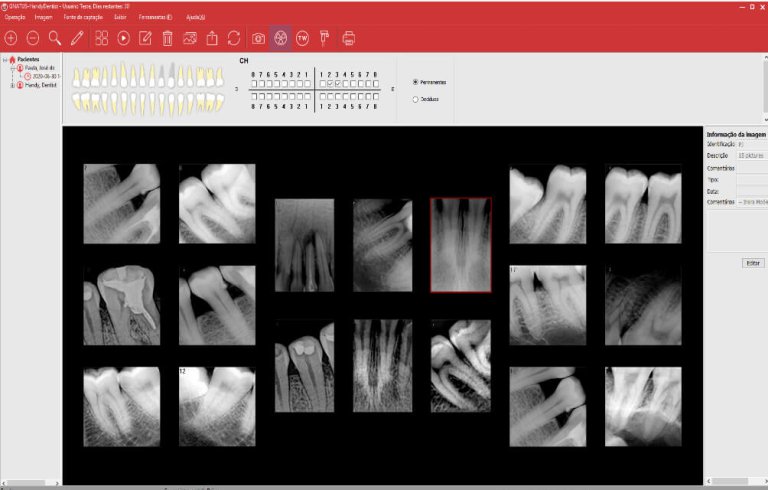Click the zoom-in plus icon
Viewport: 768px width, 490px height.
pos(11,38)
